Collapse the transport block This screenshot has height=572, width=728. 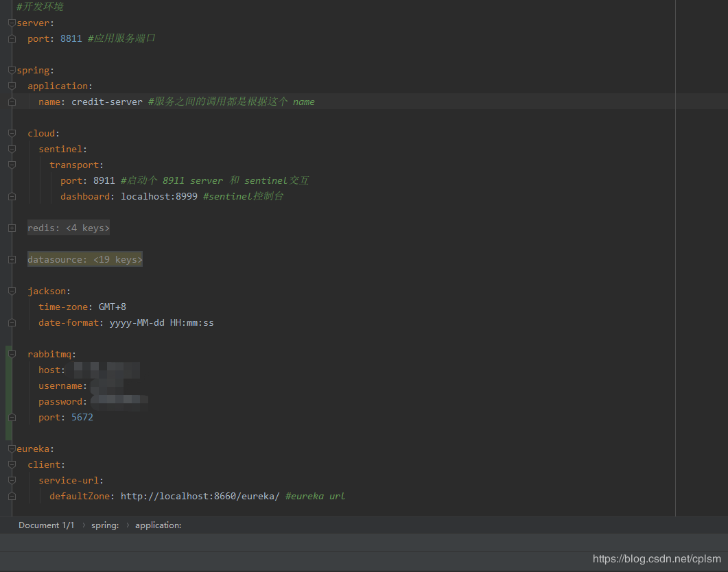tap(11, 165)
